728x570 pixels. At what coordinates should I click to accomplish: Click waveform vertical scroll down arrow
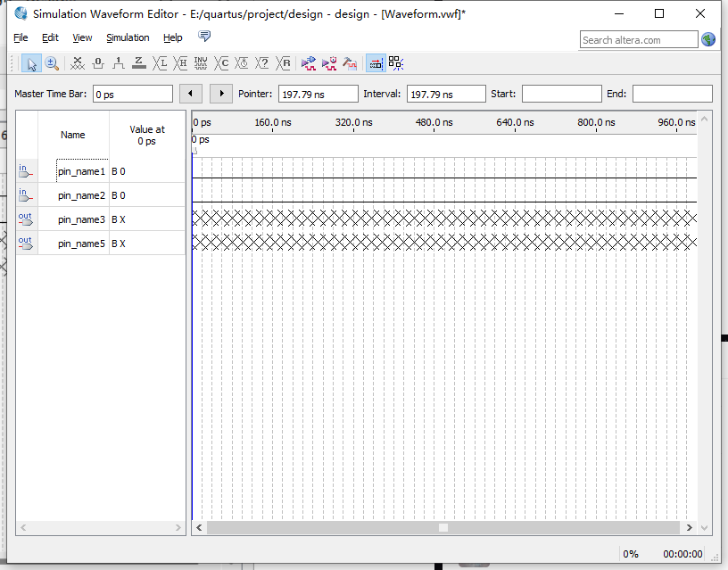pyautogui.click(x=704, y=528)
